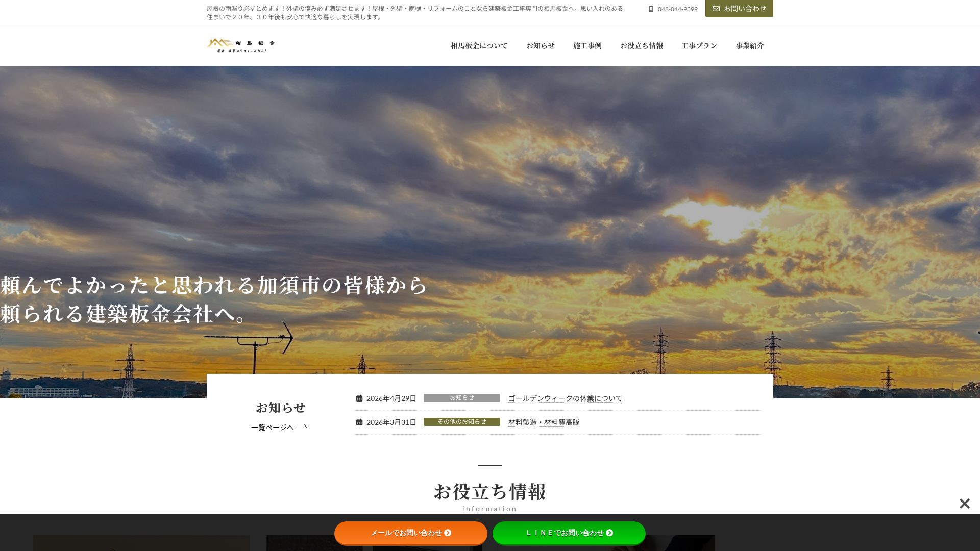Image resolution: width=980 pixels, height=551 pixels.
Task: Click the gray お知らせ category tag
Action: (x=462, y=398)
